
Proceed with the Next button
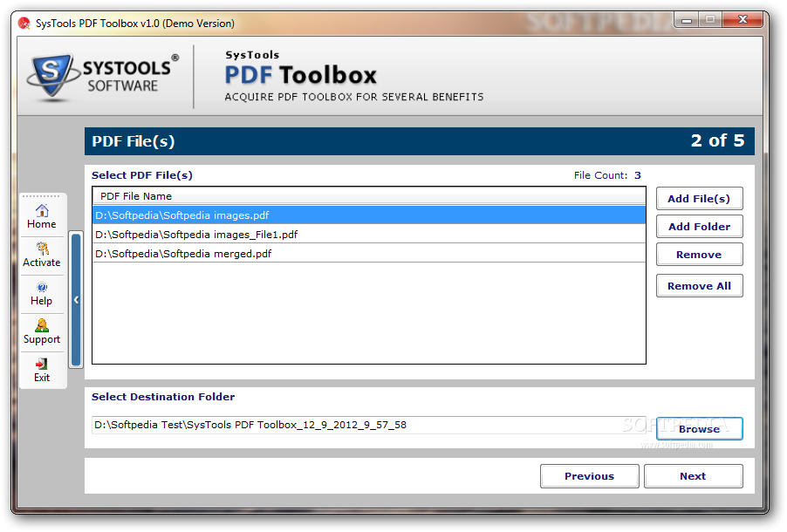click(x=693, y=476)
